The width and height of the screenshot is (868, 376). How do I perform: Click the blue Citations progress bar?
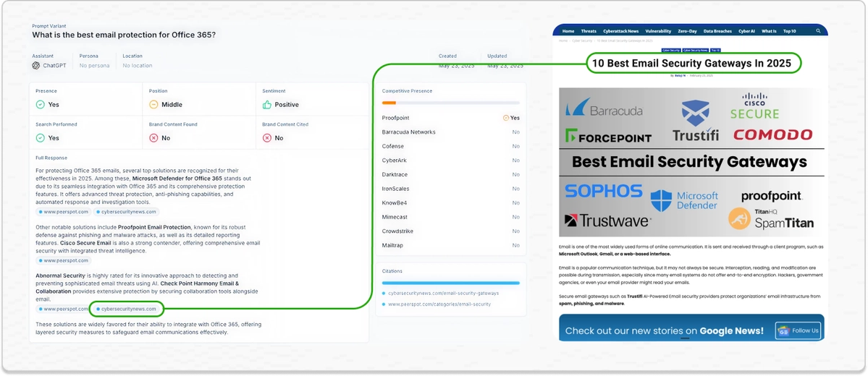(x=450, y=283)
